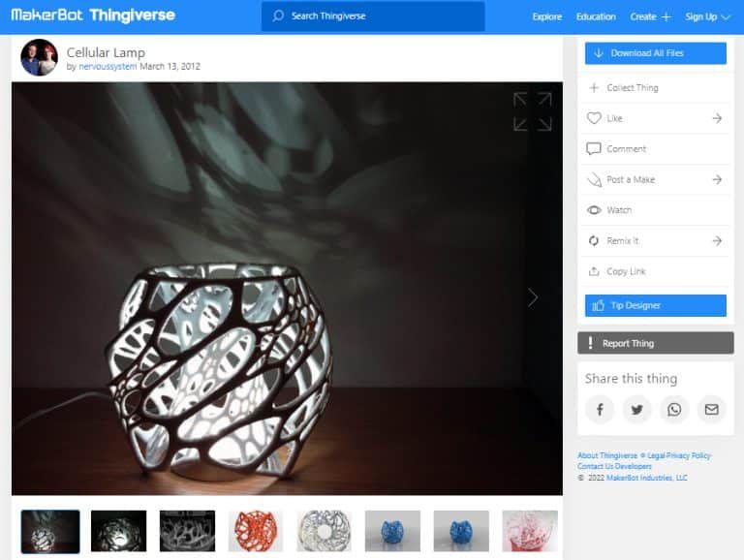Select the first lit lamp thumbnail
The height and width of the screenshot is (560, 744).
tap(50, 532)
